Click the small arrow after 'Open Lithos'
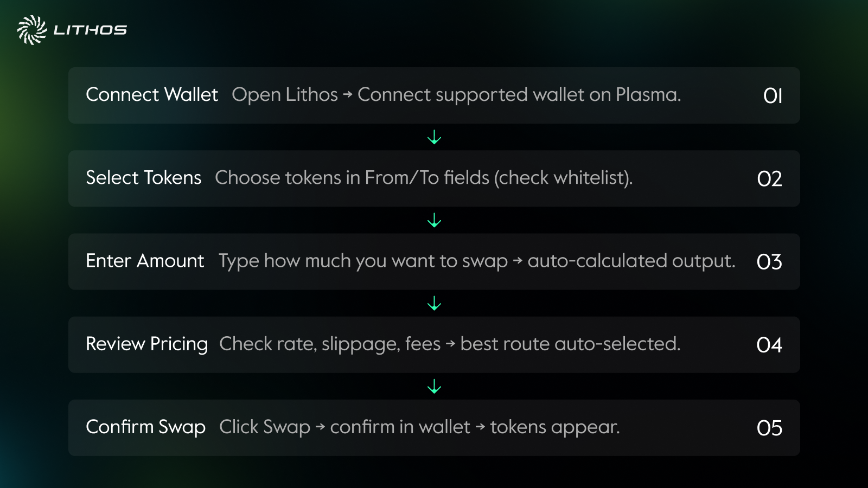This screenshot has height=488, width=868. click(x=348, y=95)
